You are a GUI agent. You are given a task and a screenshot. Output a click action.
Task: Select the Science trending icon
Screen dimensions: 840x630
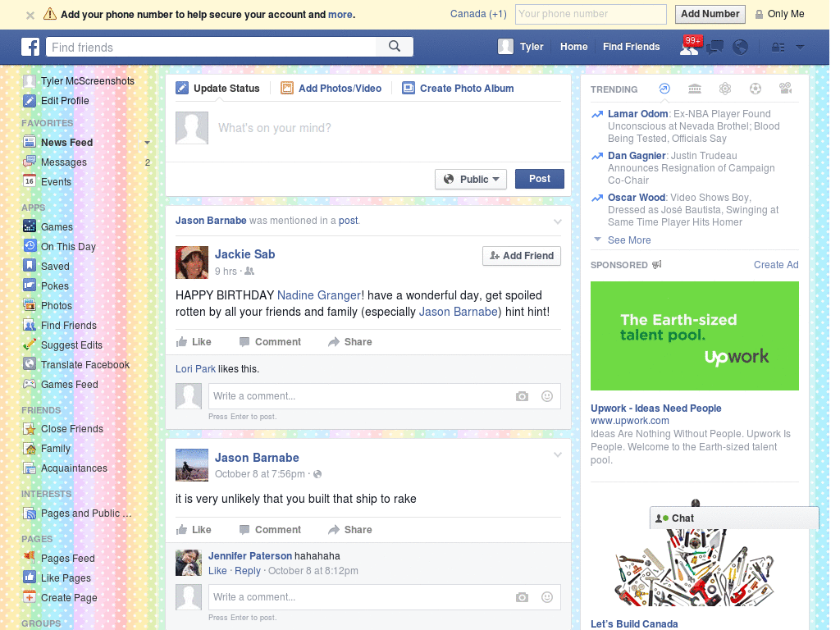pos(725,89)
